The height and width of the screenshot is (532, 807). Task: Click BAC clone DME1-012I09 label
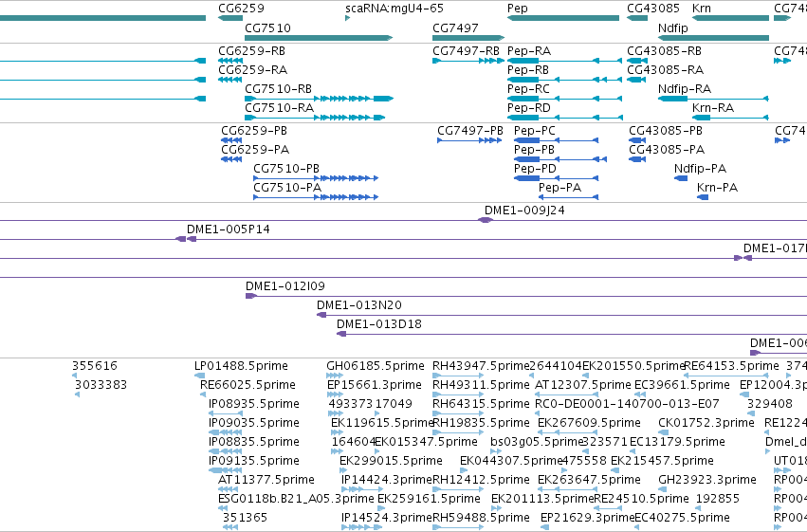point(285,286)
